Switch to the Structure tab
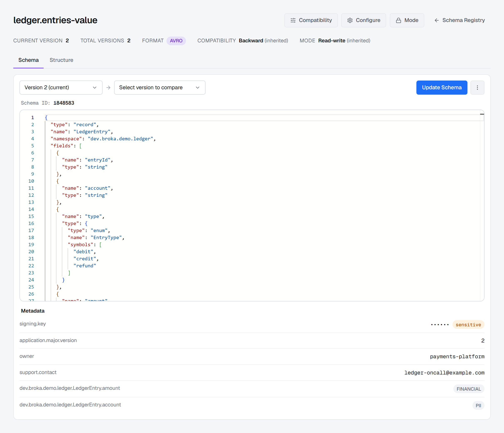The image size is (504, 433). (61, 60)
